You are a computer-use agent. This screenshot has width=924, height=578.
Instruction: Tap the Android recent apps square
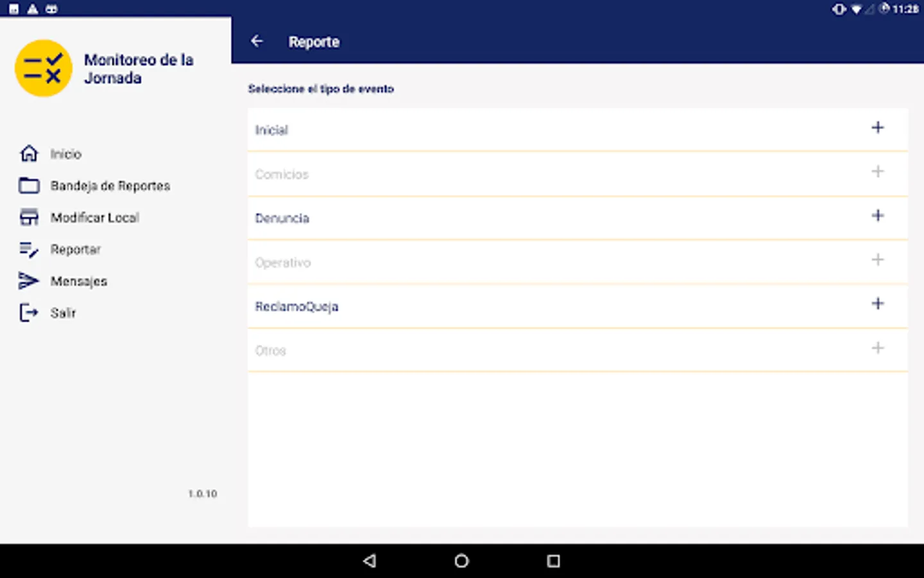pos(553,561)
